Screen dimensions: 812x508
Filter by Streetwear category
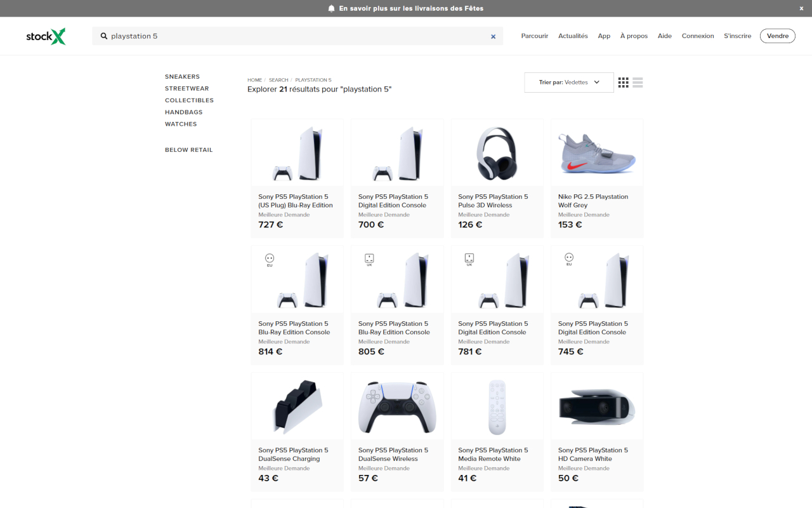point(187,89)
